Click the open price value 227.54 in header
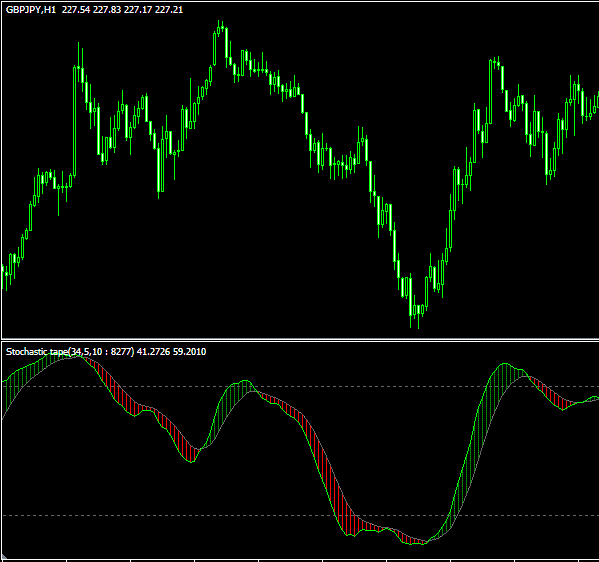Image resolution: width=599 pixels, height=562 pixels. 76,10
